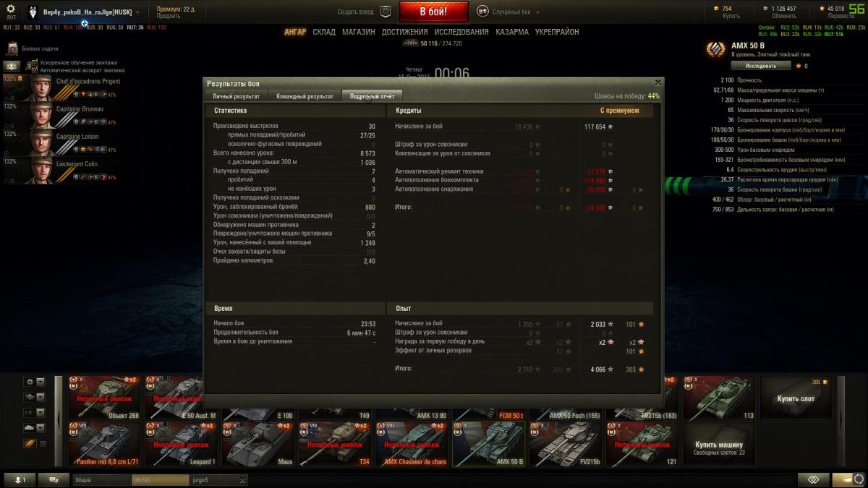The height and width of the screenshot is (488, 868).
Task: Select the Maus tank in carousel
Action: click(x=259, y=444)
